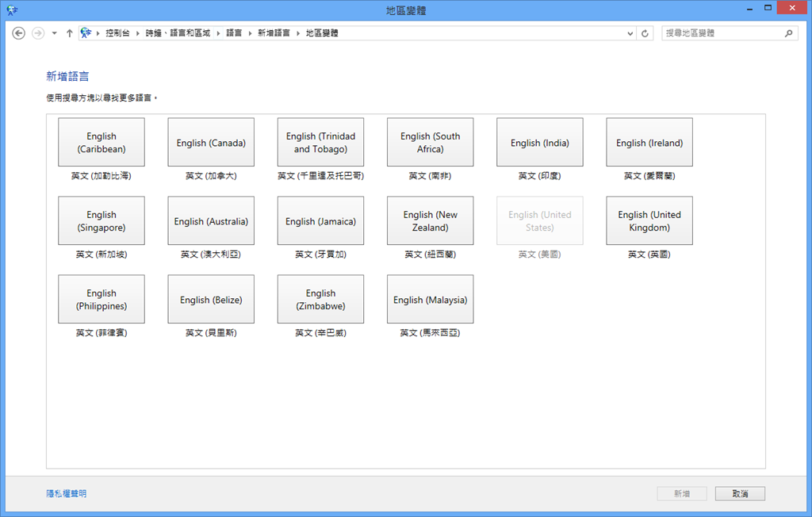Select English (Trinidad and Tobago) tile
The width and height of the screenshot is (812, 517).
[x=320, y=142]
